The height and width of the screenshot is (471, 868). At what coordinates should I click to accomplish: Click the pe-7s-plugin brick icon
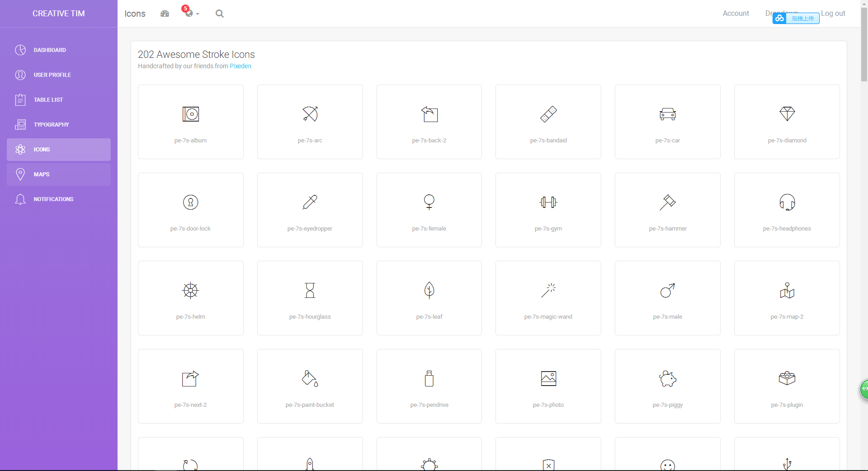787,378
